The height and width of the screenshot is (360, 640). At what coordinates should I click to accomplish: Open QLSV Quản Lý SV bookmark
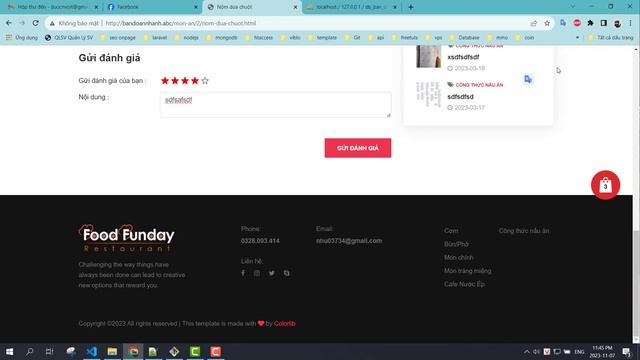[69, 38]
